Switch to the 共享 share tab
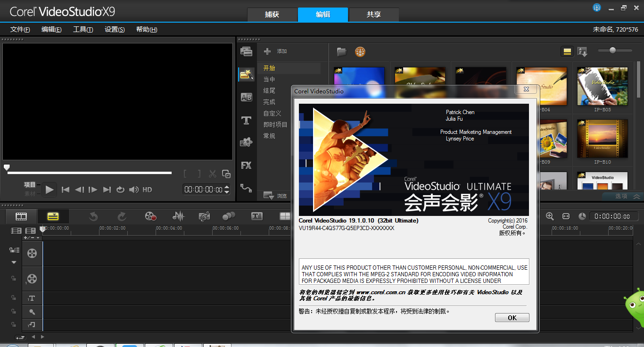 pyautogui.click(x=374, y=15)
